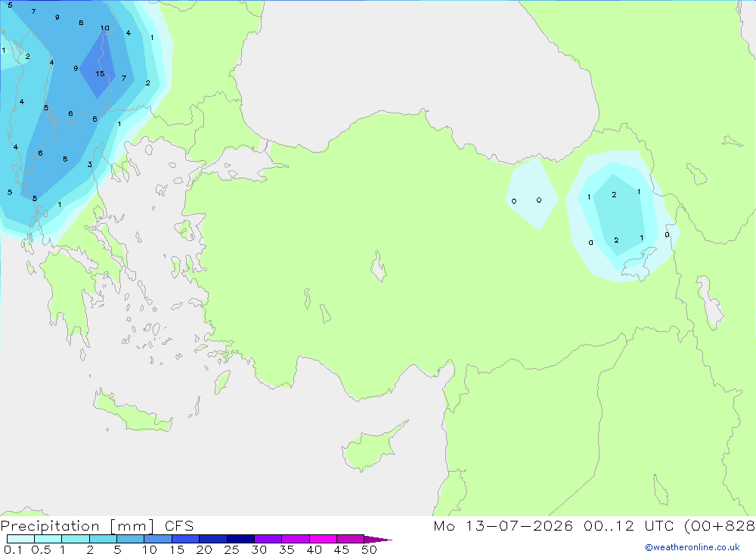756x554 pixels.
Task: Select the 30–35 mm violet swatch
Action: [268, 539]
